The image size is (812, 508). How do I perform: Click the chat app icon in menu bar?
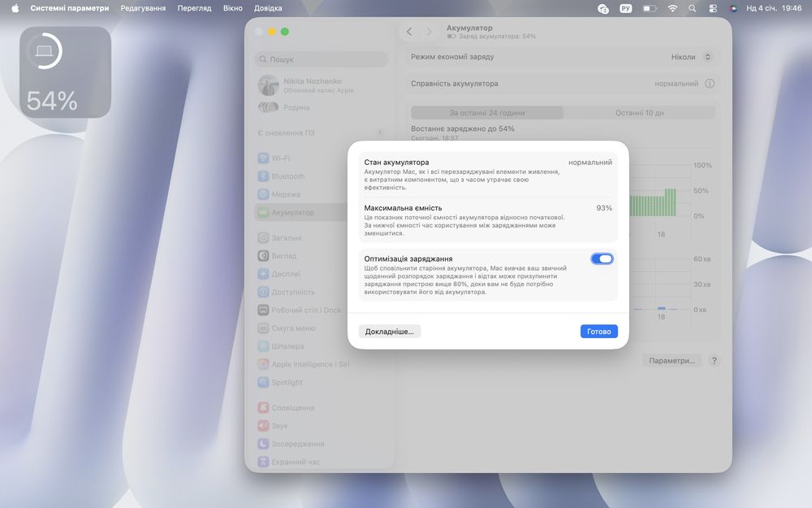603,8
